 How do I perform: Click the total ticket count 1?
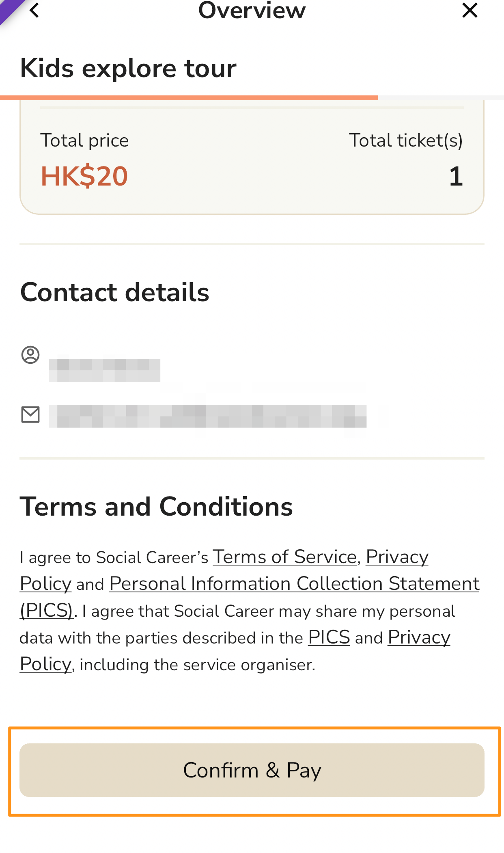click(x=456, y=176)
